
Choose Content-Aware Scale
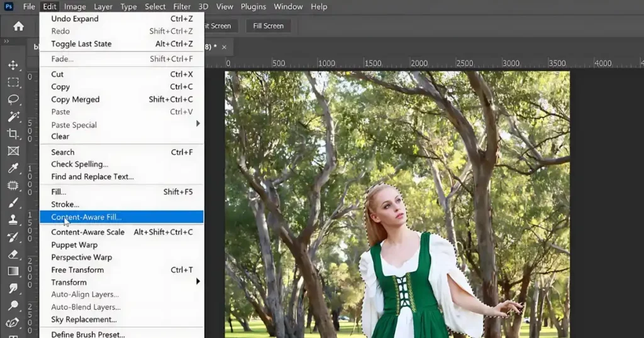pos(121,232)
